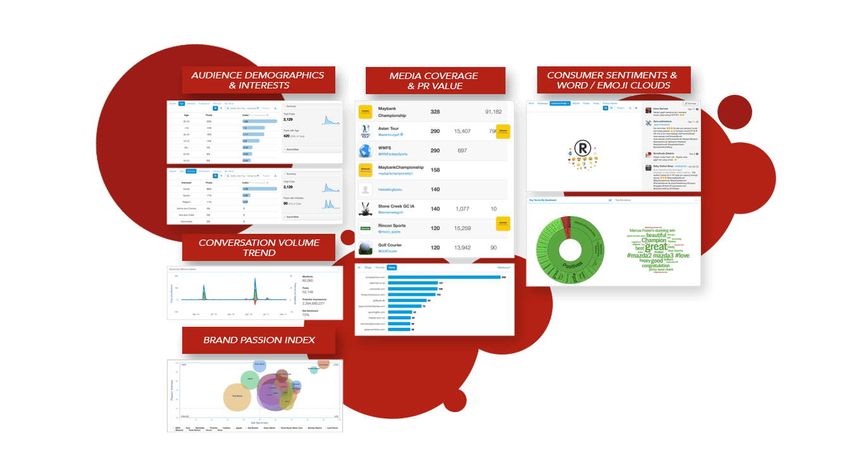Open the Top Emotions tab
The height and width of the screenshot is (462, 868).
point(623,200)
